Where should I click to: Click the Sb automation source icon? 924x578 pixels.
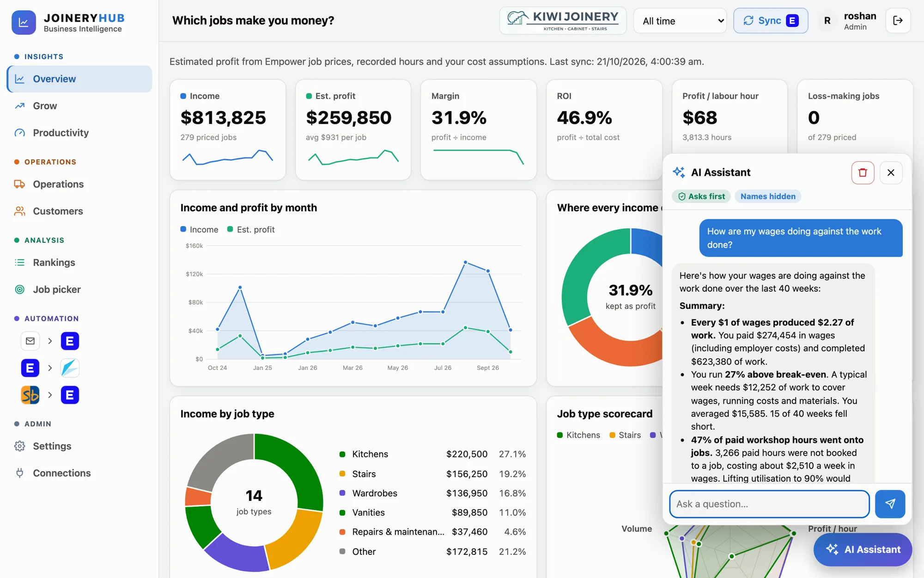coord(30,395)
